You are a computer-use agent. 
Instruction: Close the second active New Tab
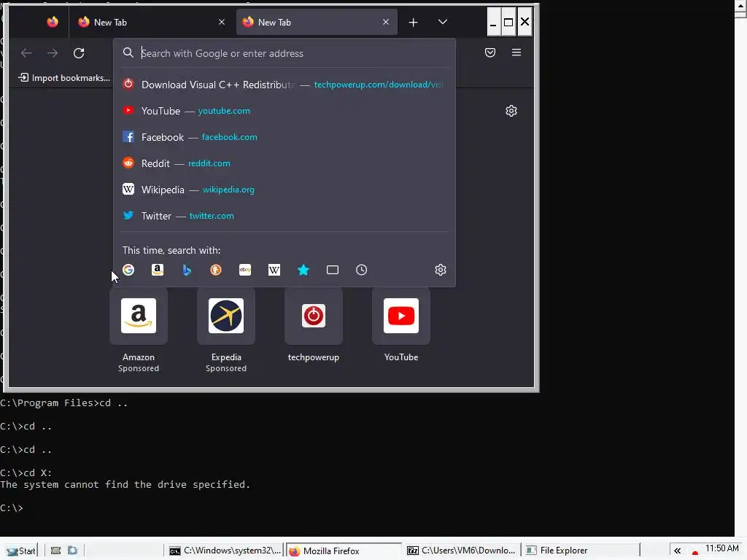[386, 22]
